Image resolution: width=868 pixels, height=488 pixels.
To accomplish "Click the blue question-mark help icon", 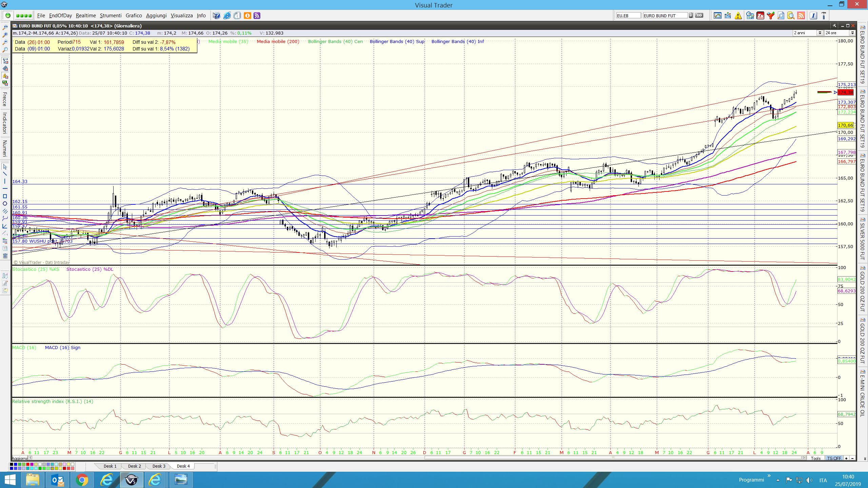I will (216, 16).
